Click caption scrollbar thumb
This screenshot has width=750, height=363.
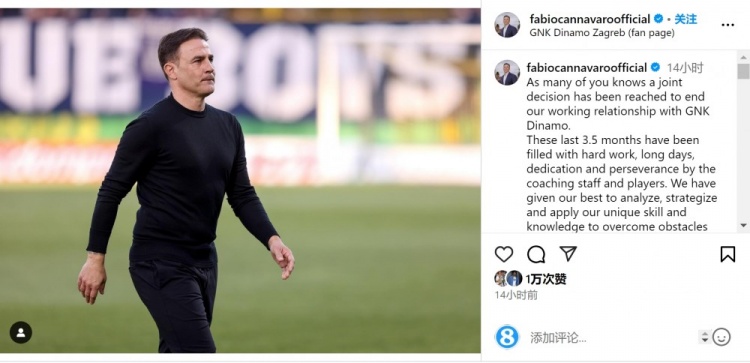click(743, 71)
